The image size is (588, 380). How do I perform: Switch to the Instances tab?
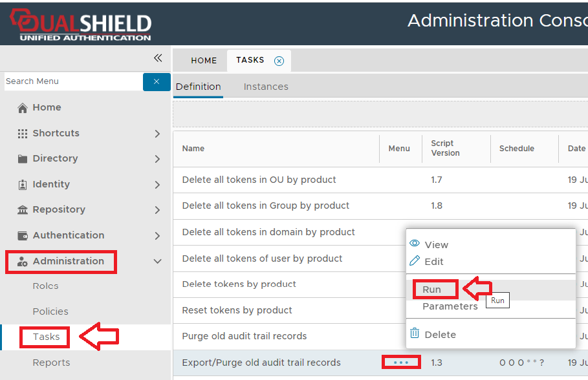point(266,87)
